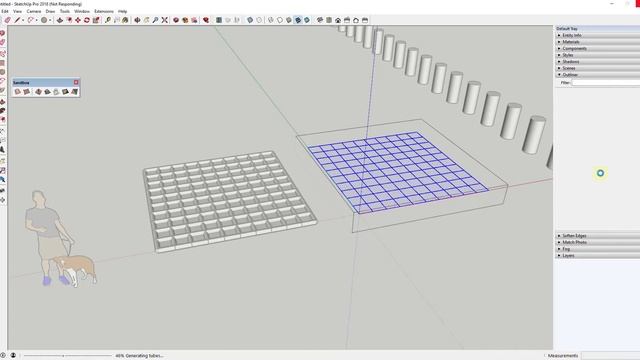Select the Offset tool
Screen dimensions: 640x360
click(69, 20)
